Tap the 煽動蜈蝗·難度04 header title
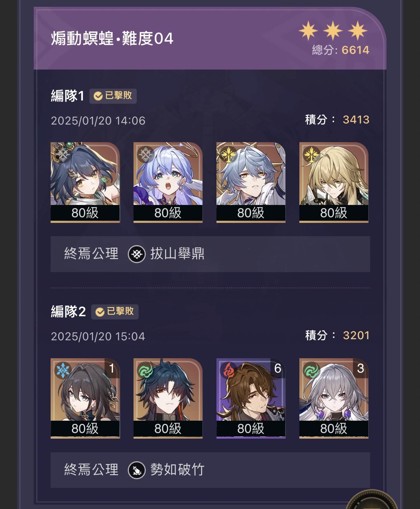The width and height of the screenshot is (420, 509). point(112,38)
